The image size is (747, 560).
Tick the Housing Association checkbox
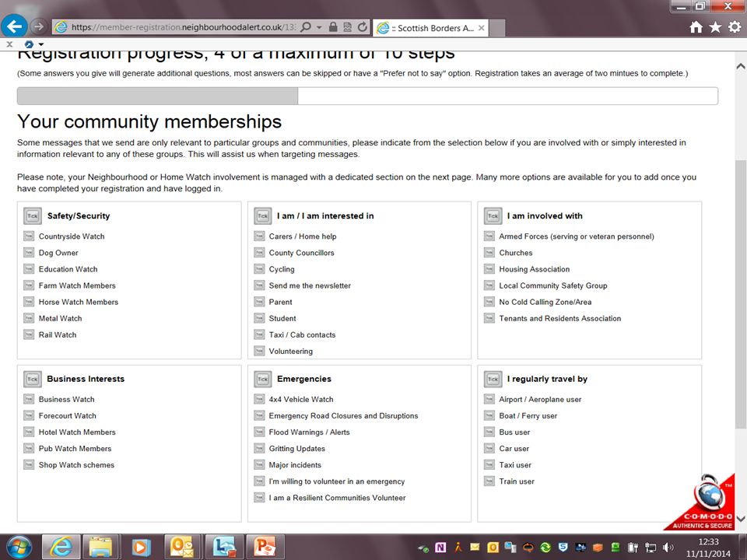[489, 269]
